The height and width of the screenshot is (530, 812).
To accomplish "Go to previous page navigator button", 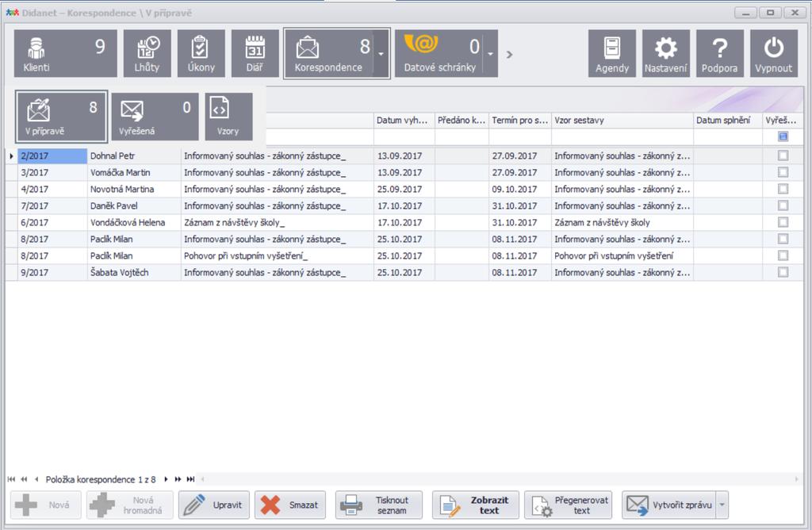I will point(24,479).
